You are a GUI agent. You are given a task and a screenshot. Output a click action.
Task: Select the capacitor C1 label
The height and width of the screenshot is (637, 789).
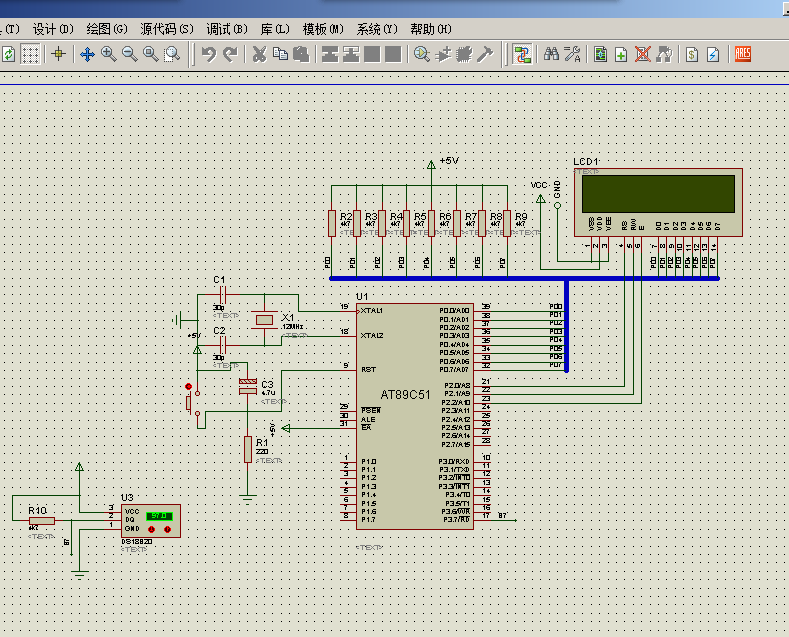tap(219, 279)
